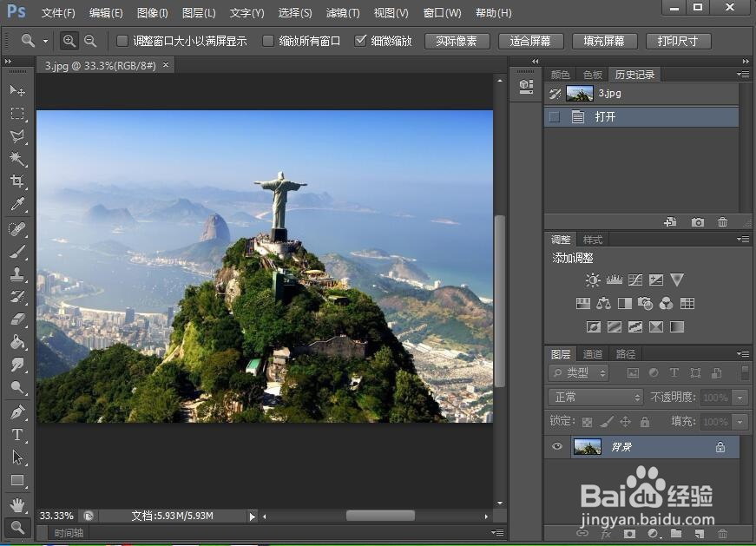Add a Color Balance adjustment
This screenshot has height=546, width=756.
(x=603, y=304)
